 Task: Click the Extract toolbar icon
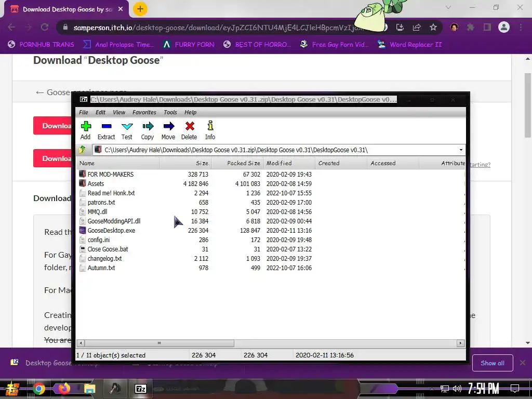(106, 130)
